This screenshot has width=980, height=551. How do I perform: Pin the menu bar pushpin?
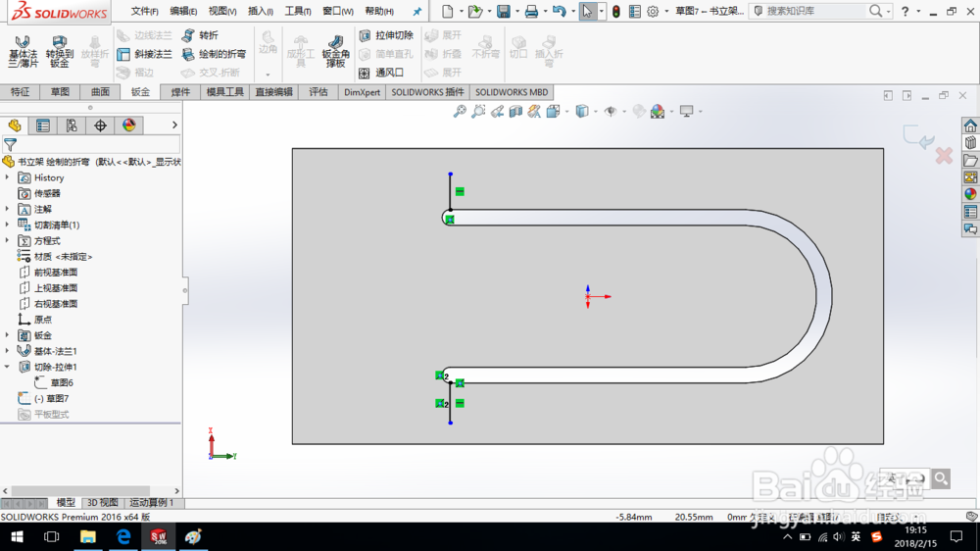416,11
